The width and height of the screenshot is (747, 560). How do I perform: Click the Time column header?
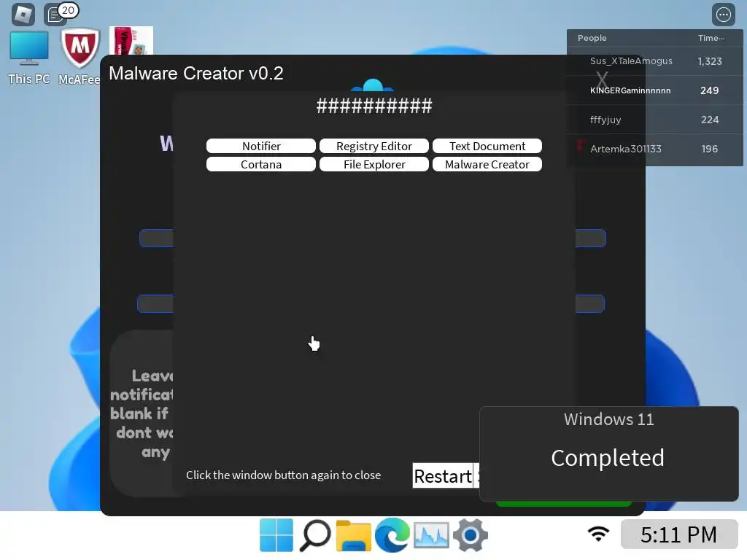pyautogui.click(x=711, y=38)
